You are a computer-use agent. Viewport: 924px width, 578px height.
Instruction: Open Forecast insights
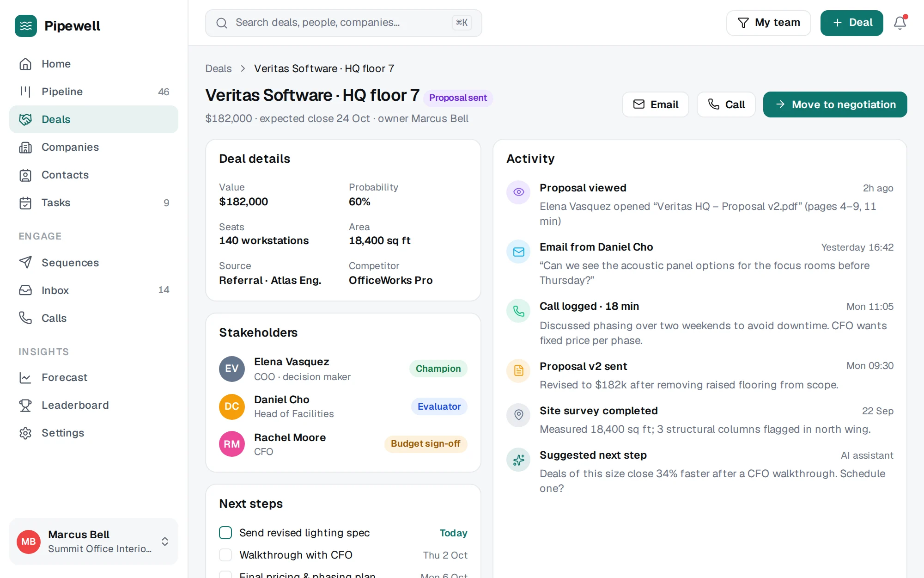[94, 377]
